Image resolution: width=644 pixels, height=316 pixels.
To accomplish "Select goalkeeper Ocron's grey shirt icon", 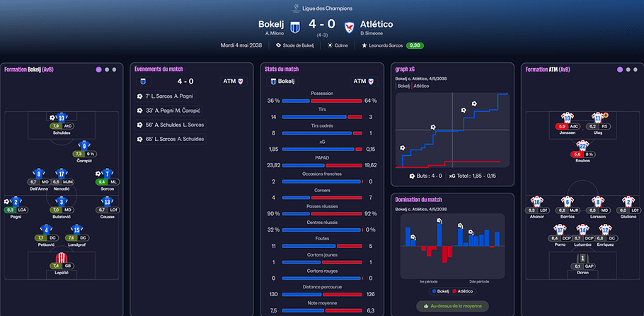I will pos(582,259).
